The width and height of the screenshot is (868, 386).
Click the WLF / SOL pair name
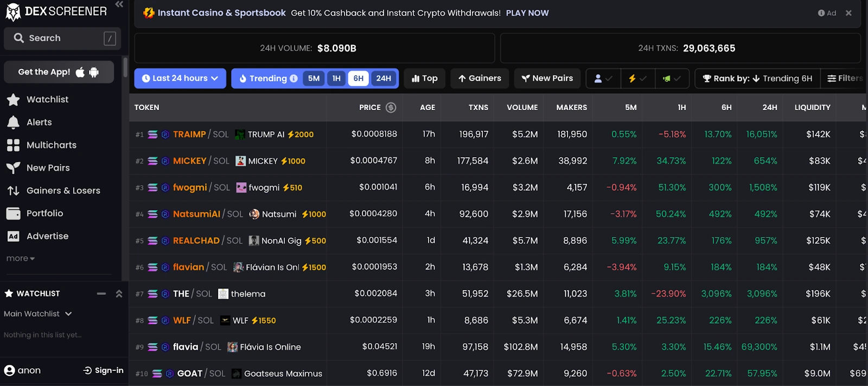click(x=193, y=320)
